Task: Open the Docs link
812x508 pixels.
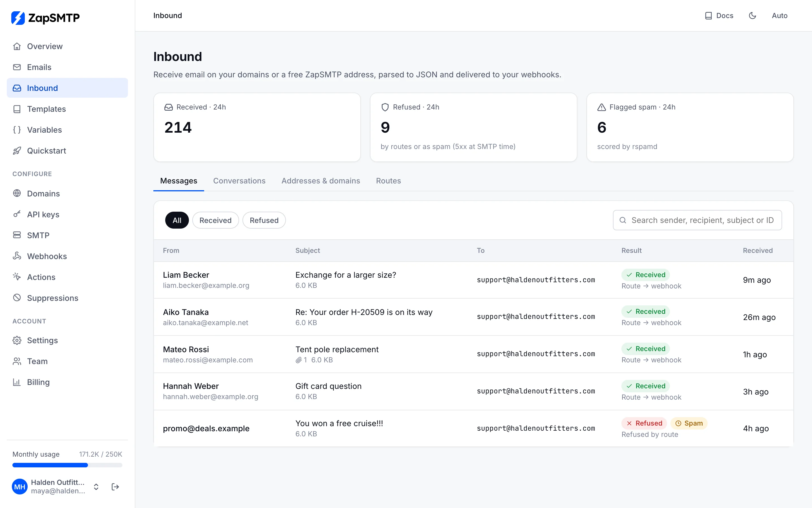Action: coord(719,16)
